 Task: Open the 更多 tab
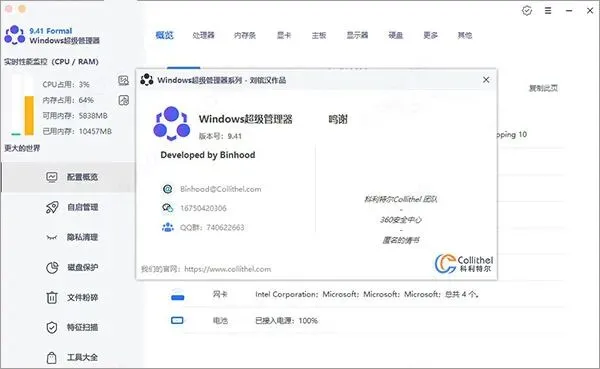point(430,35)
